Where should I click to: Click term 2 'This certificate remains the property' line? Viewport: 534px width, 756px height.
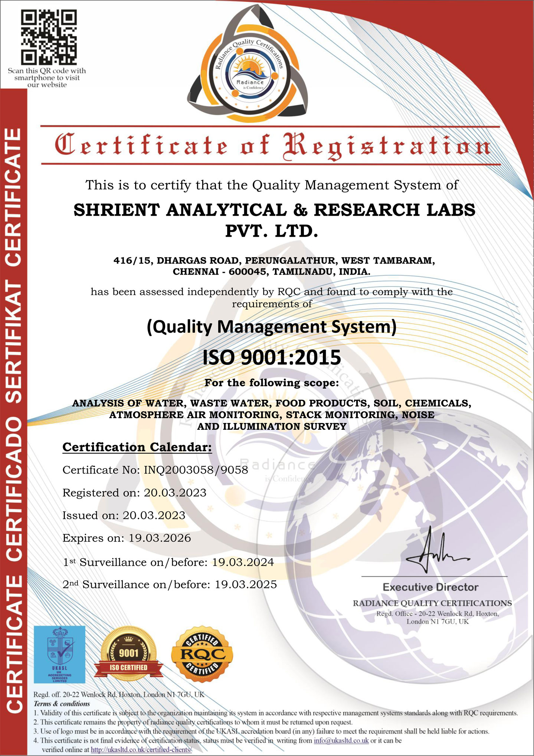(193, 722)
